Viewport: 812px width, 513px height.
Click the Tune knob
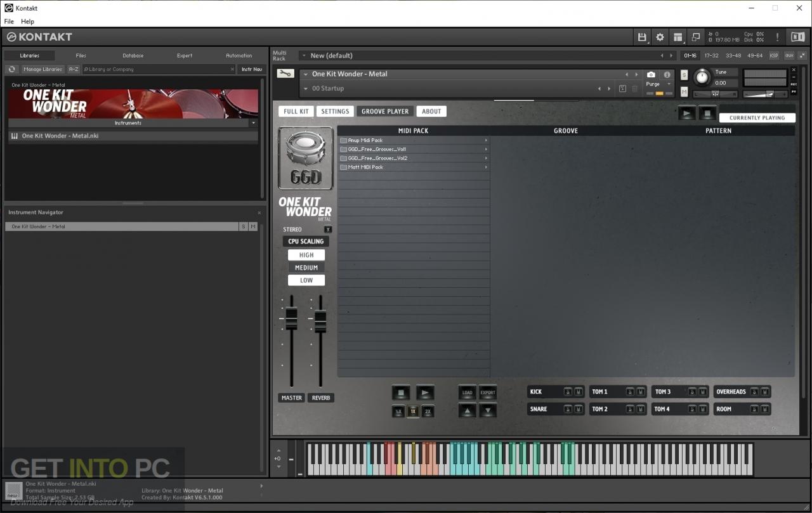point(702,77)
